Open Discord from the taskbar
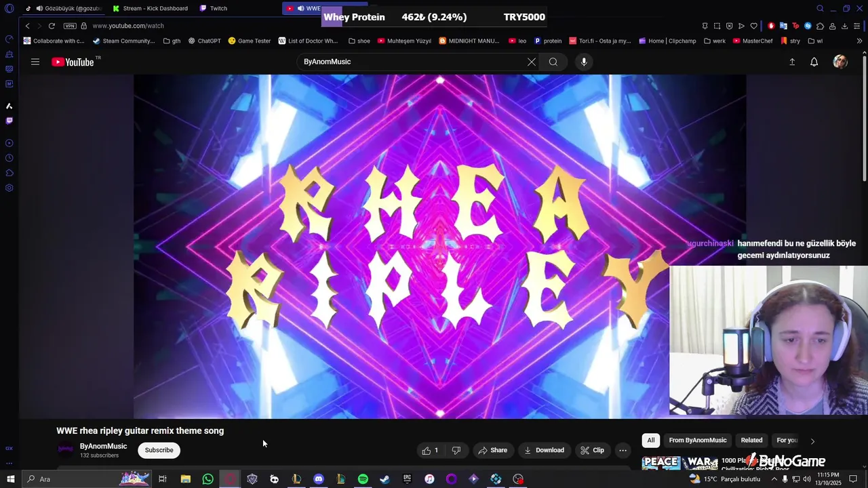Viewport: 868px width, 488px height. click(319, 479)
